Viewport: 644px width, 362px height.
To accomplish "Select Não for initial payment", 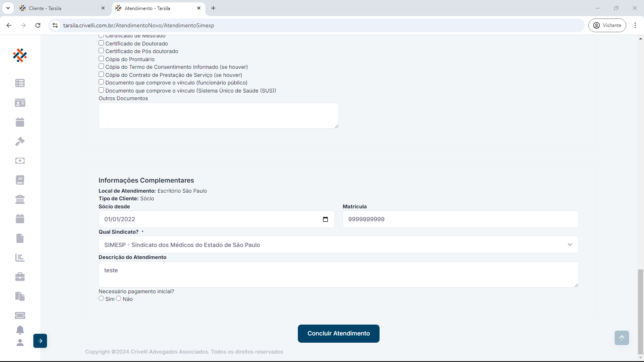I will tap(119, 298).
